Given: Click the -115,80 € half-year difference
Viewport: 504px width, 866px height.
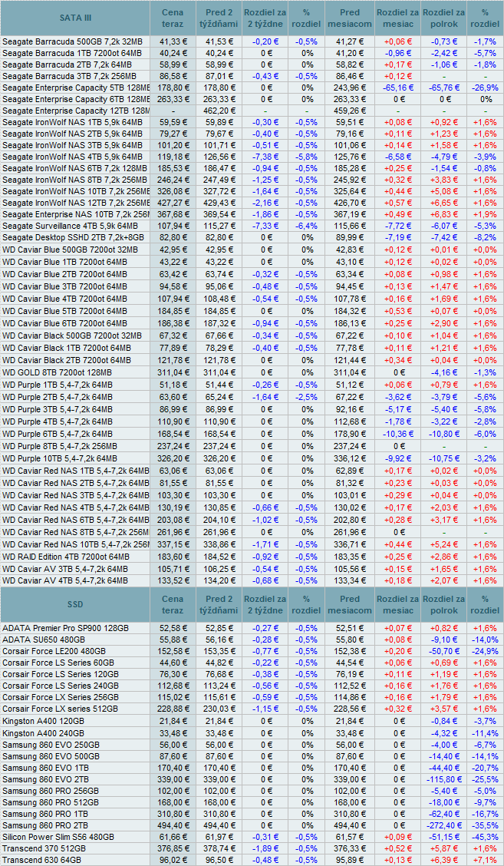Looking at the screenshot, I should point(444,778).
